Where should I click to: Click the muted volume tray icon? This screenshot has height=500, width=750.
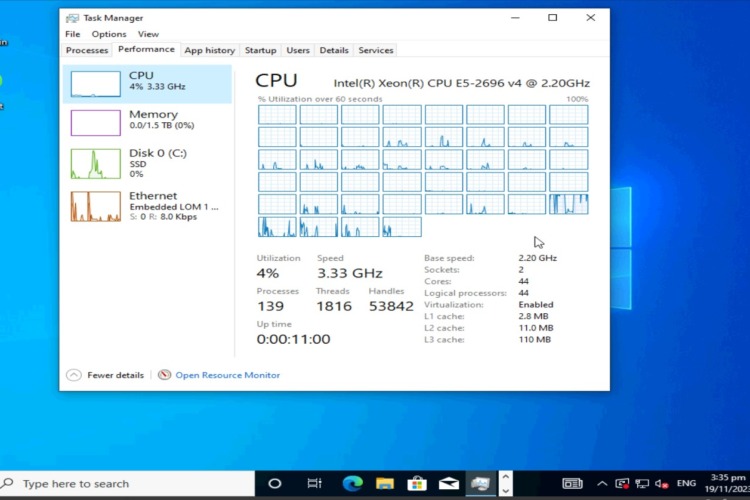click(662, 484)
